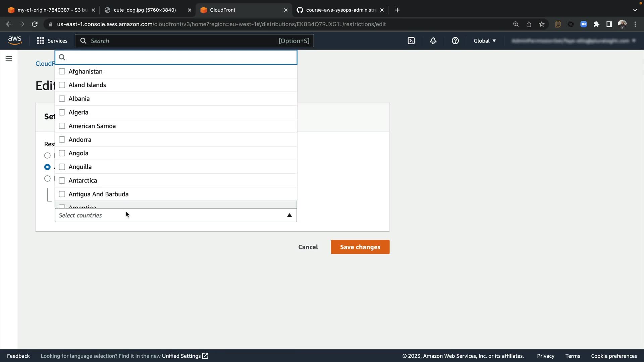Click the Cancel button

point(308,247)
